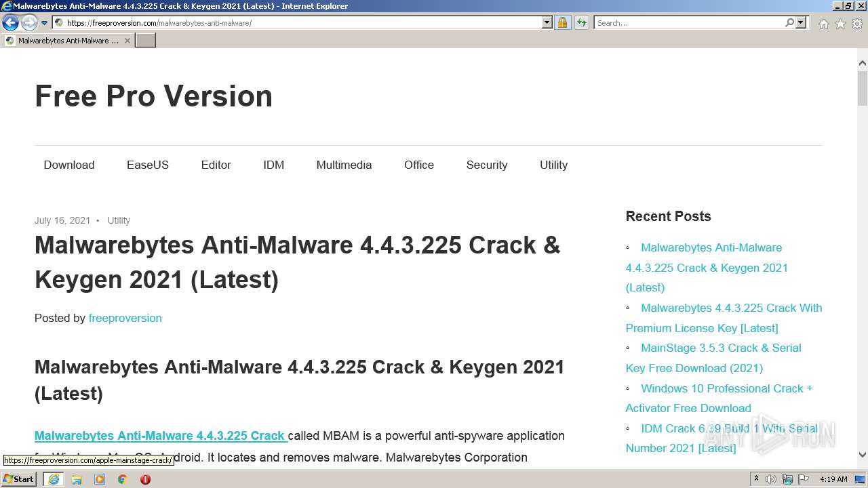Open the EaseUS menu item
Image resolution: width=868 pixels, height=488 pixels.
coord(148,165)
